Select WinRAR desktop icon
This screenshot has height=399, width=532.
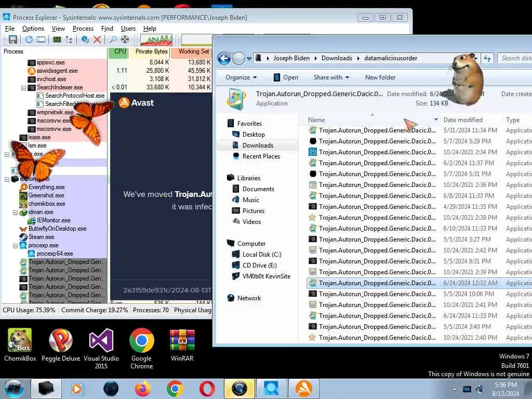click(182, 345)
